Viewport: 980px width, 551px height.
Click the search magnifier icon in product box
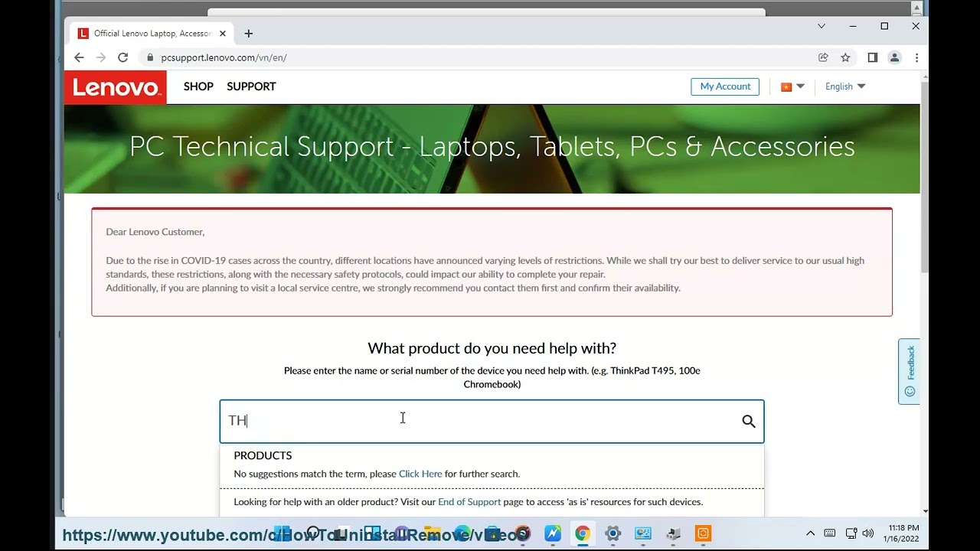(x=749, y=421)
